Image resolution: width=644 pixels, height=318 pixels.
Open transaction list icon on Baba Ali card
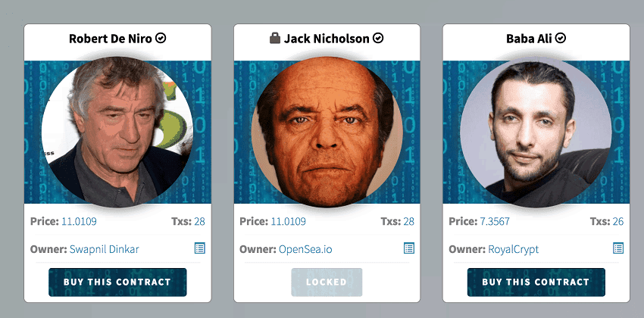tap(618, 248)
